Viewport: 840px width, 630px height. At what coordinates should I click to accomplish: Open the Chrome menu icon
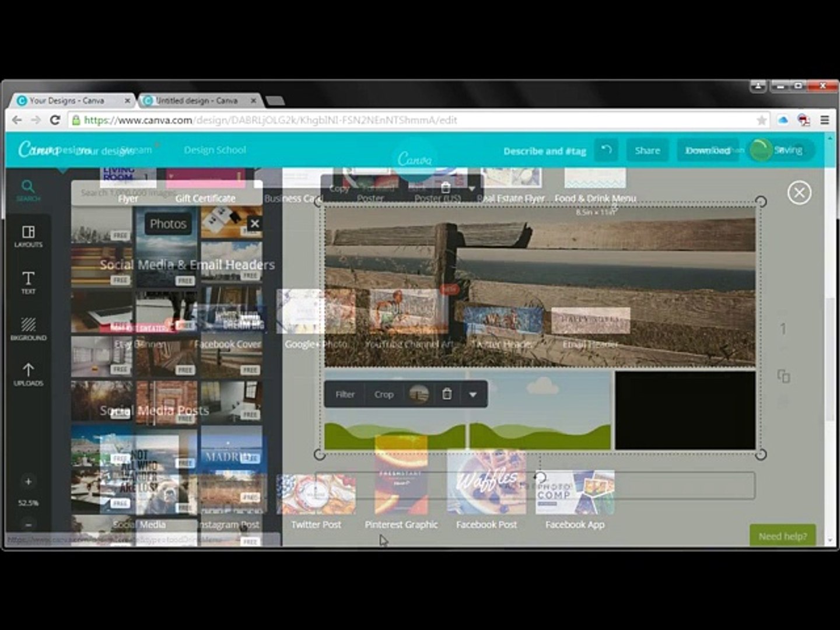click(x=825, y=120)
